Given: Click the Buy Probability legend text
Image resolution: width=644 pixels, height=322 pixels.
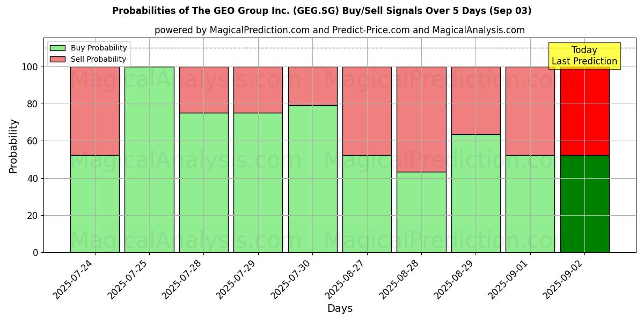Looking at the screenshot, I should [x=99, y=48].
